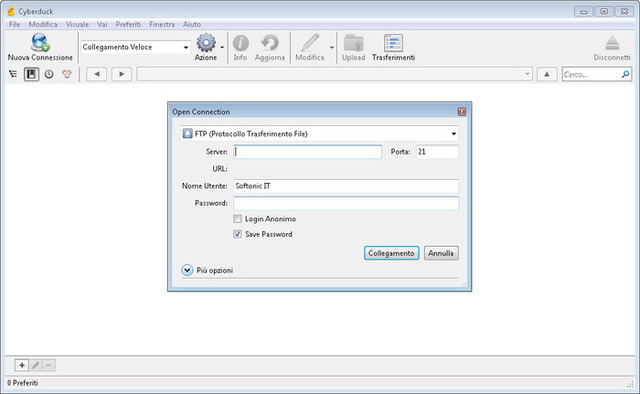Remove bookmark with minus button
The width and height of the screenshot is (640, 394).
pos(49,365)
